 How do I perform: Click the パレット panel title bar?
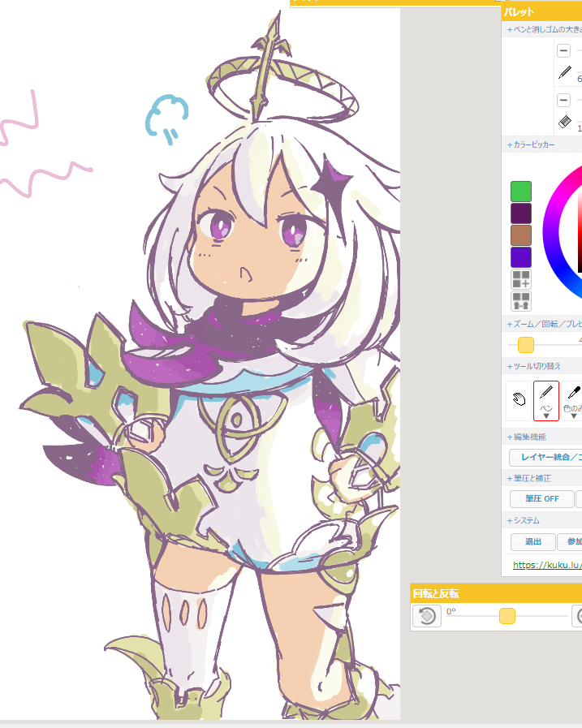point(541,11)
